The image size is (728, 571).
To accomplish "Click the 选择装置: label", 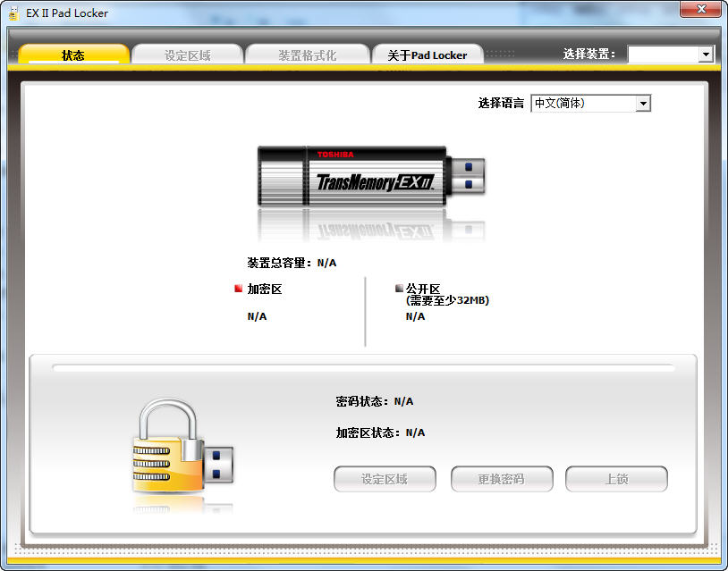I will (589, 54).
